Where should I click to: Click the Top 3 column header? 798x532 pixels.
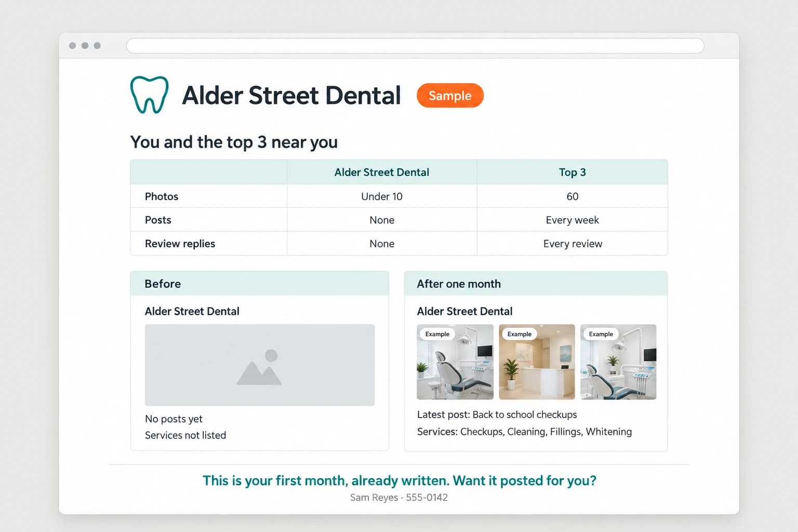coord(573,172)
